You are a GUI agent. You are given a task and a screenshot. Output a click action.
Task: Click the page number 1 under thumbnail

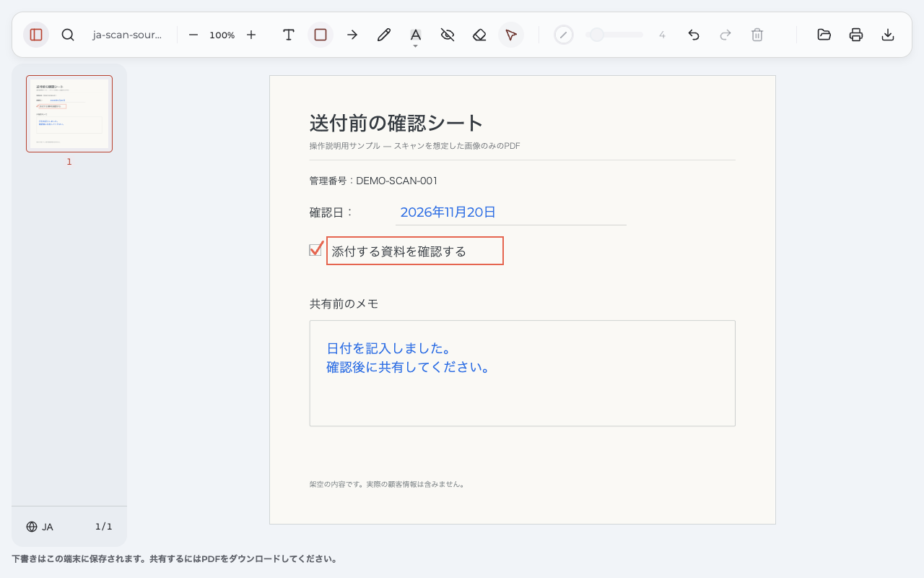69,162
